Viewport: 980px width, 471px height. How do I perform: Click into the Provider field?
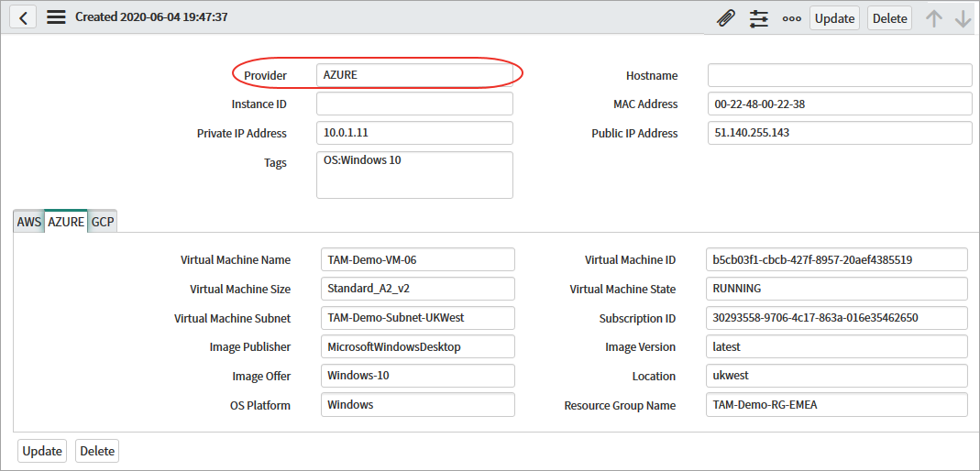pos(414,76)
